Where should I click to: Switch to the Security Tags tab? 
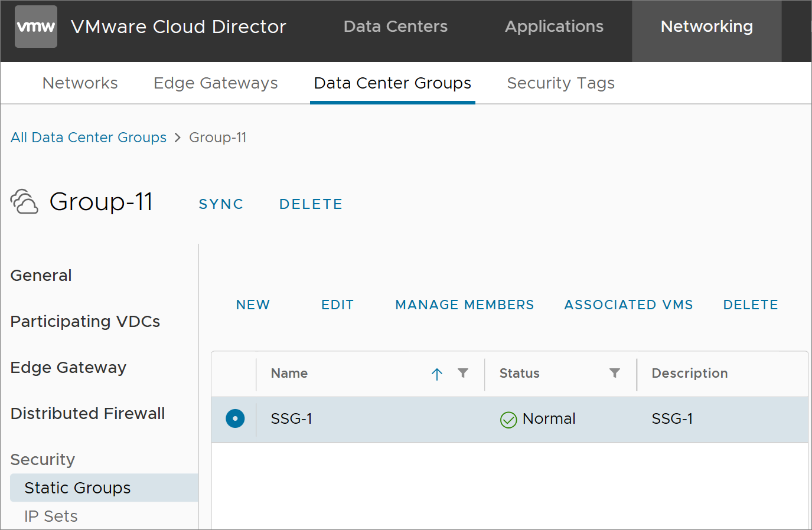click(561, 83)
